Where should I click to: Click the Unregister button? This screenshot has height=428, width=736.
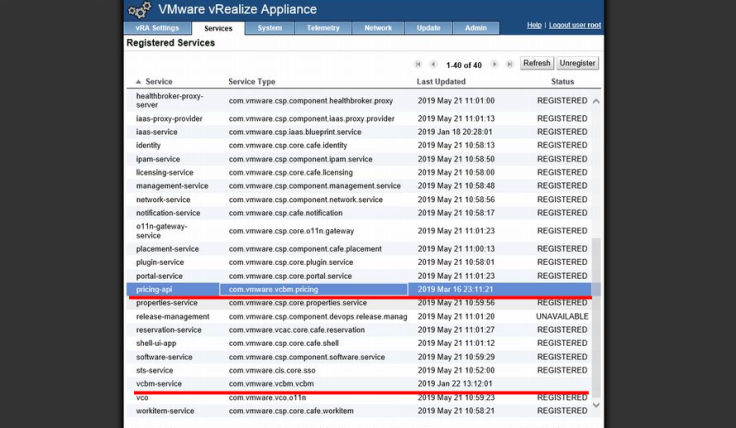(577, 63)
